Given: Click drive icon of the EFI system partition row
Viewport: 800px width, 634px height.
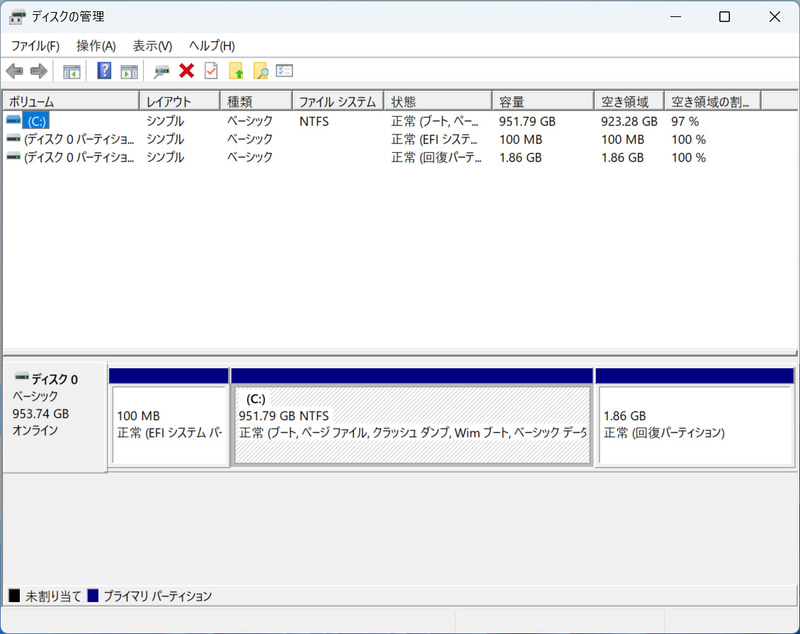Looking at the screenshot, I should pos(13,138).
